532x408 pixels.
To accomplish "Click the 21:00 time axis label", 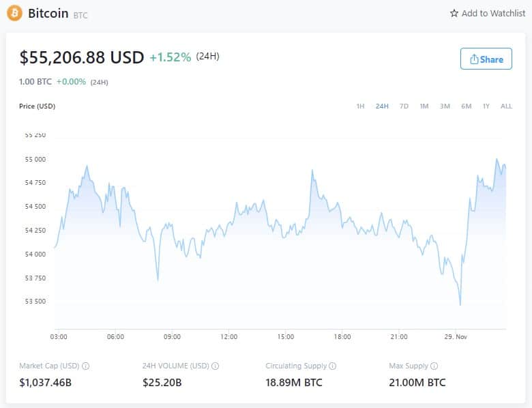I will 399,337.
